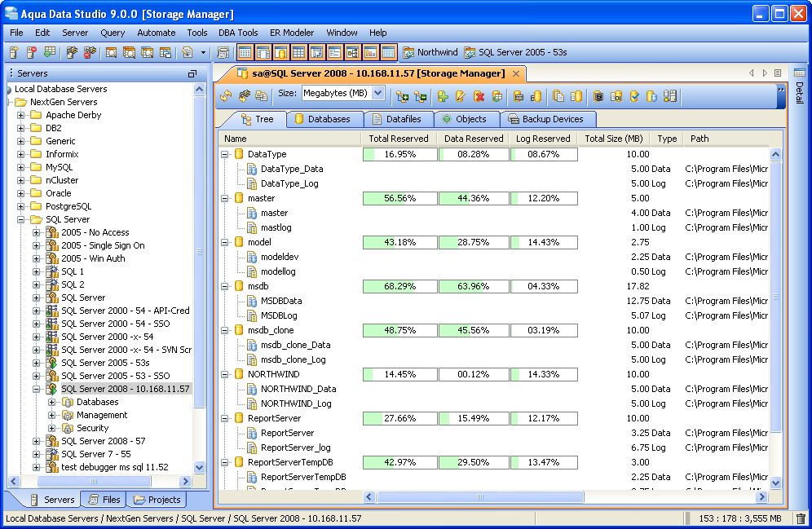This screenshot has height=529, width=812.
Task: Expand the Apache Derby folder
Action: point(20,115)
